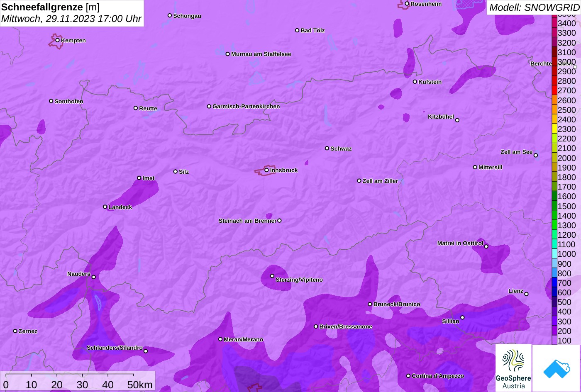
Task: Click the Schneefallgrenze [m] title
Action: [x=50, y=7]
